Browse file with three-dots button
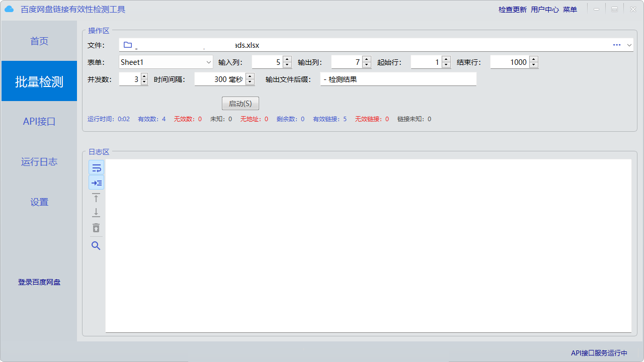This screenshot has height=362, width=644. tap(617, 45)
